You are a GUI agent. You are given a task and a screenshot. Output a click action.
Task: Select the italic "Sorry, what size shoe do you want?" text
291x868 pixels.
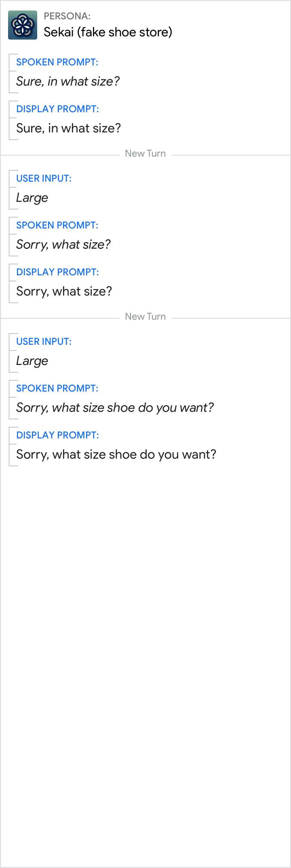tap(115, 408)
